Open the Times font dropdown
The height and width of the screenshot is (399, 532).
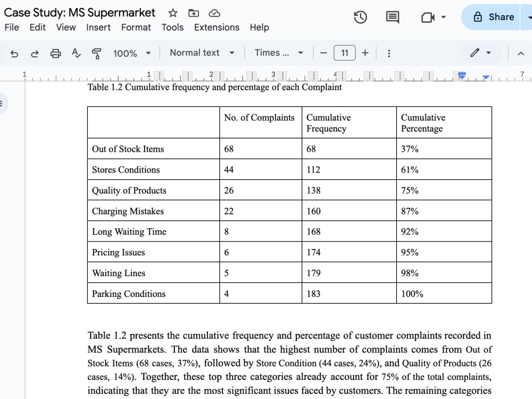click(279, 53)
